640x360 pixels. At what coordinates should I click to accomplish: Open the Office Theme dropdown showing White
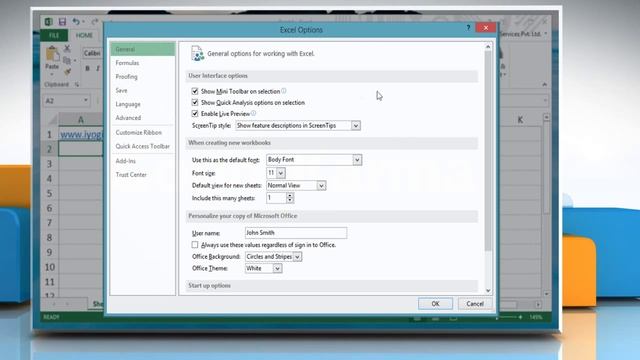[277, 269]
